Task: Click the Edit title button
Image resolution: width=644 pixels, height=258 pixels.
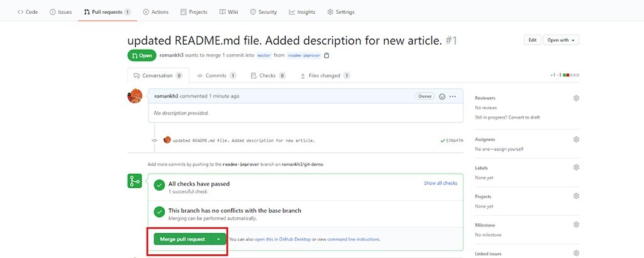Action: pos(532,40)
